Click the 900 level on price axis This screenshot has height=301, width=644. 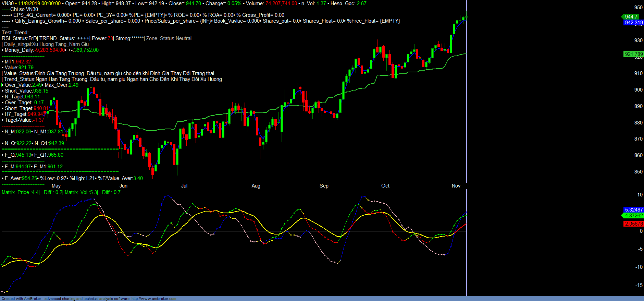(638, 90)
